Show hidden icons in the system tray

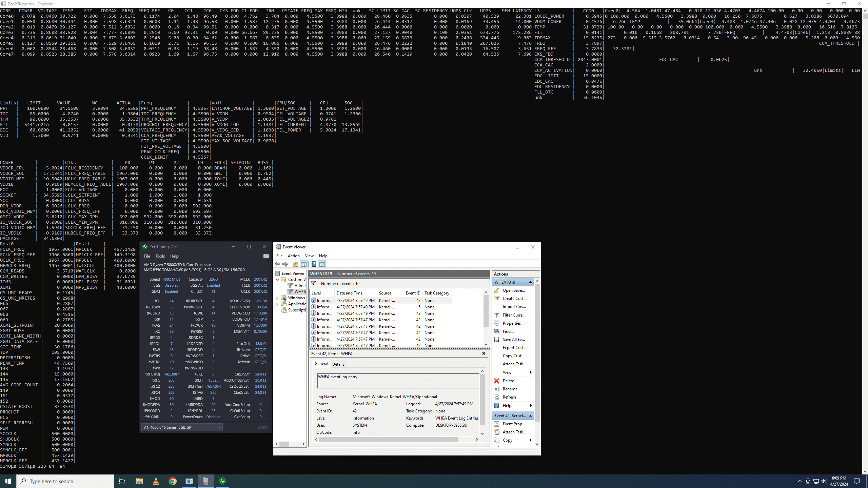(x=800, y=481)
